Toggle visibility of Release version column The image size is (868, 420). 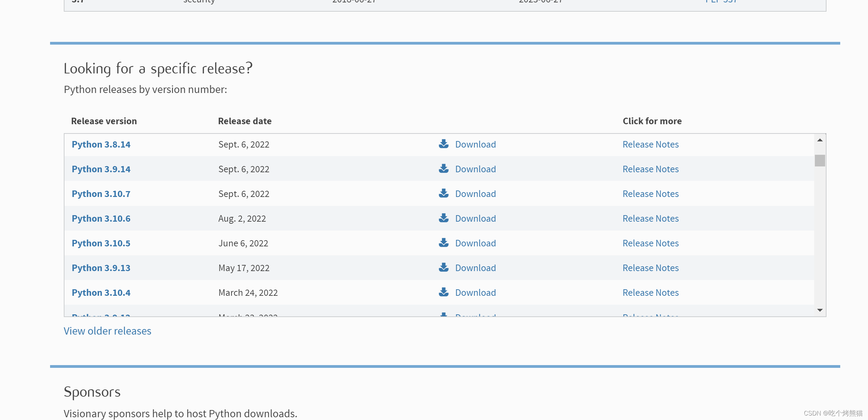tap(104, 120)
